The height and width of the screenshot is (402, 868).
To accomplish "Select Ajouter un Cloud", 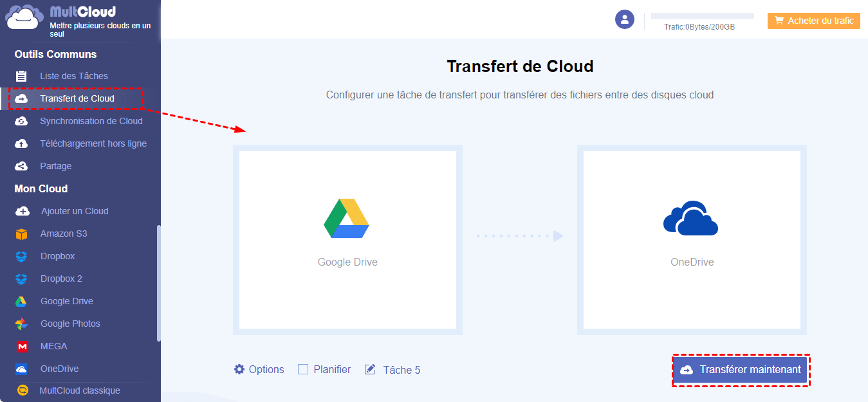I will pos(75,211).
